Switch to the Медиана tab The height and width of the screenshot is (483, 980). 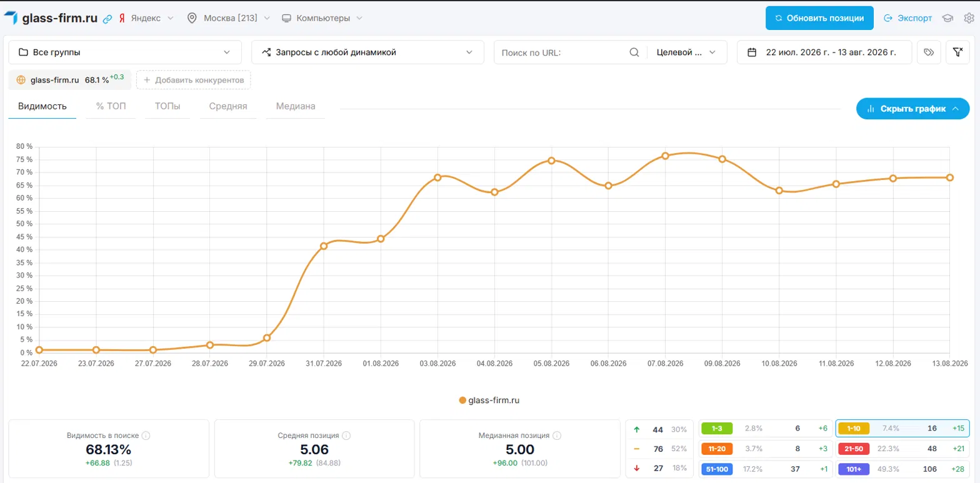pyautogui.click(x=296, y=106)
